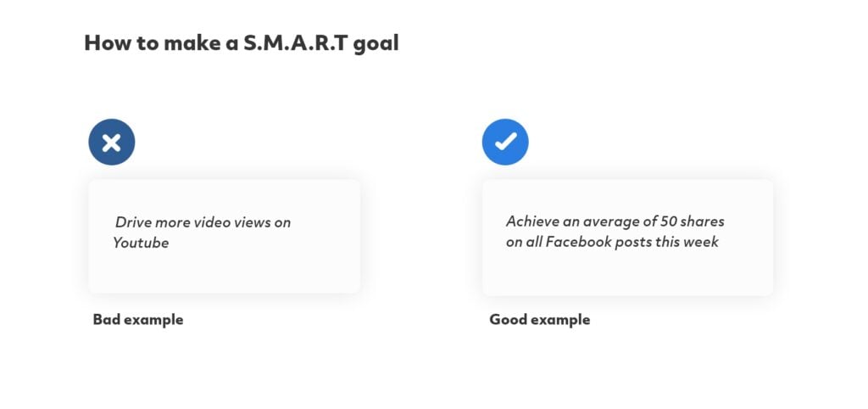Select the word "Youtube" in the bad card

(142, 243)
